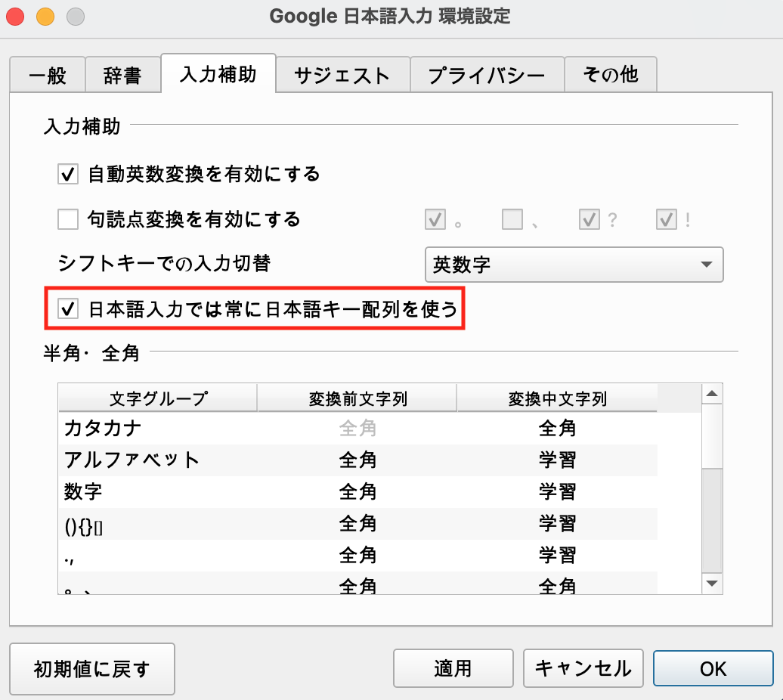Click 数字 変換前文字列 cell 全角
The width and height of the screenshot is (783, 700).
tap(357, 492)
